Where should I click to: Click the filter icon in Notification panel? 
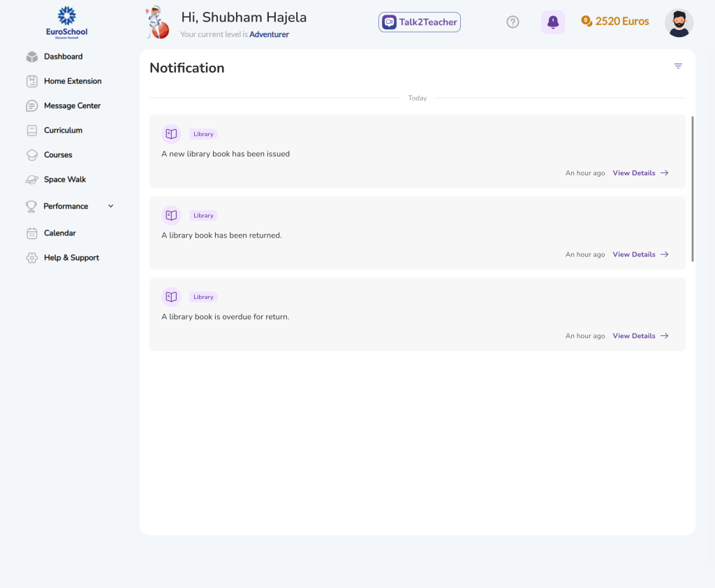click(x=678, y=66)
